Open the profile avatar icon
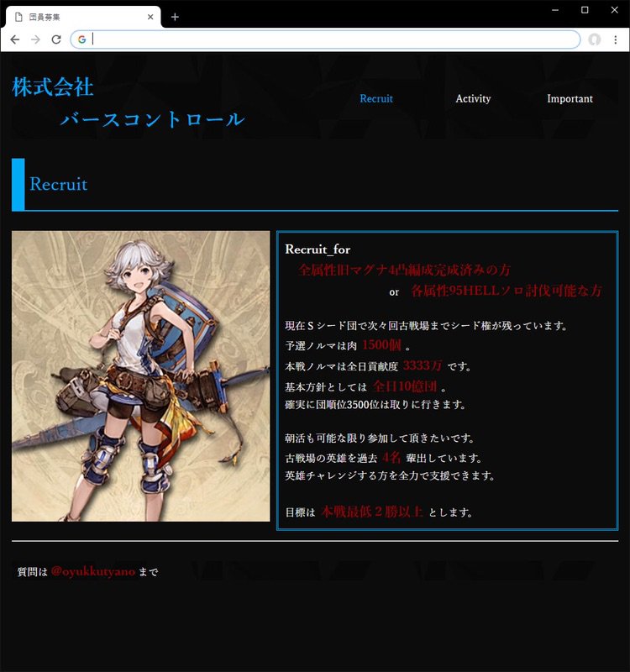 595,39
